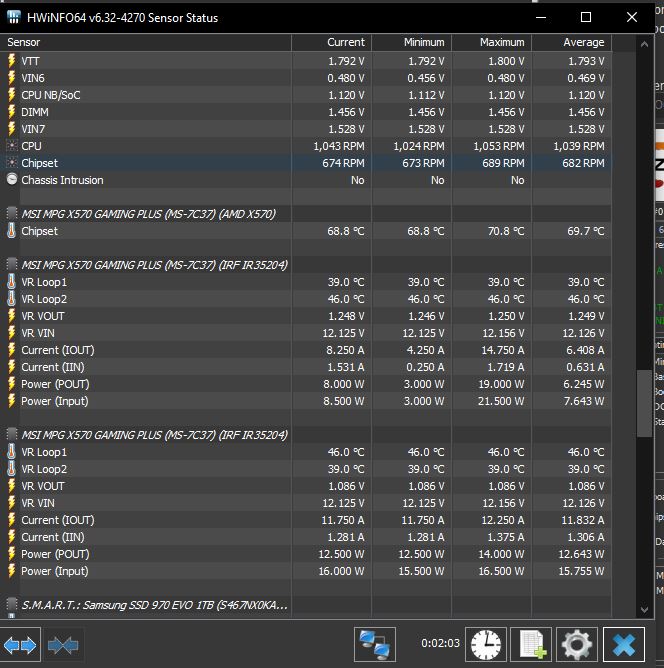
Task: Select the VR Loop2 row reading 46.0 °C
Action: 306,299
